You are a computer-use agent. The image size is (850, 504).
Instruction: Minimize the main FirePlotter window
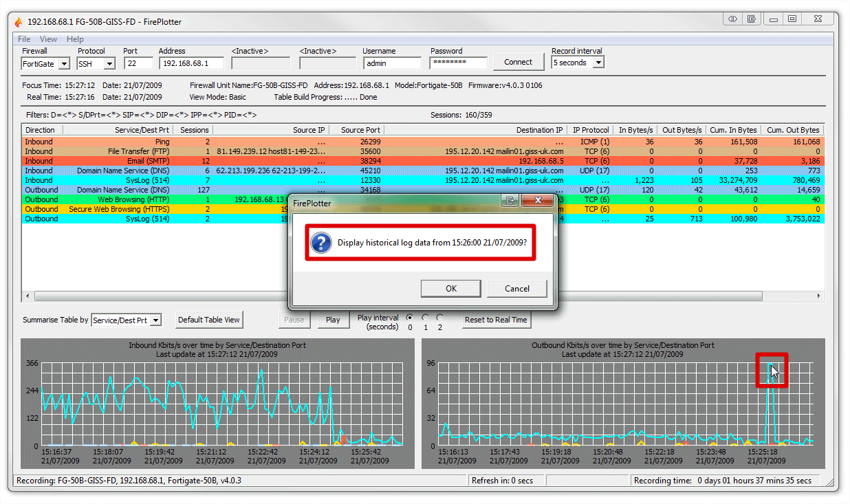pos(773,19)
